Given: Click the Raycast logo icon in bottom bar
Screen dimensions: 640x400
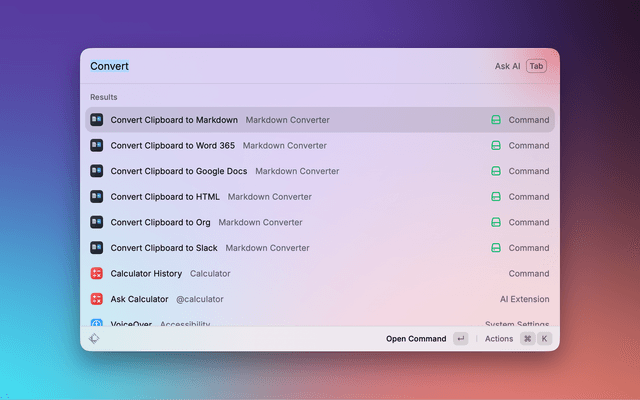Looking at the screenshot, I should (94, 339).
